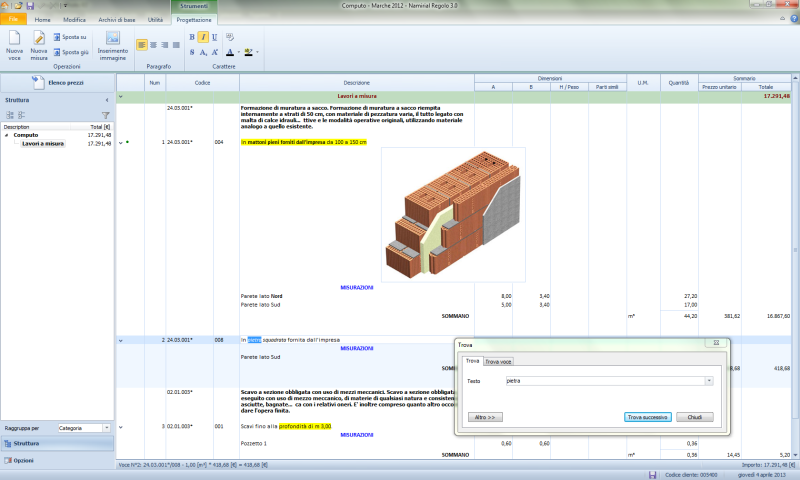Image resolution: width=800 pixels, height=480 pixels.
Task: Open the Raggruppa per Categoria dropdown
Action: point(105,427)
